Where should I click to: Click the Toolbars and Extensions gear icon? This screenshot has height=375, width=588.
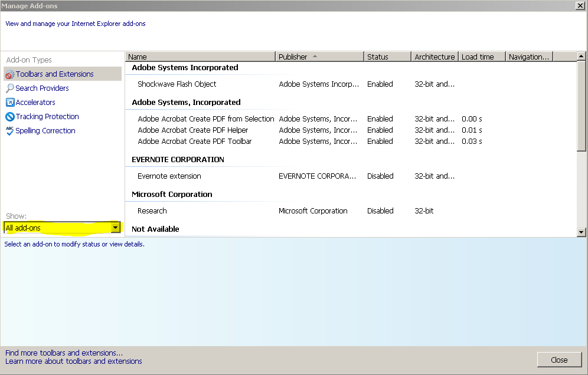pyautogui.click(x=10, y=74)
